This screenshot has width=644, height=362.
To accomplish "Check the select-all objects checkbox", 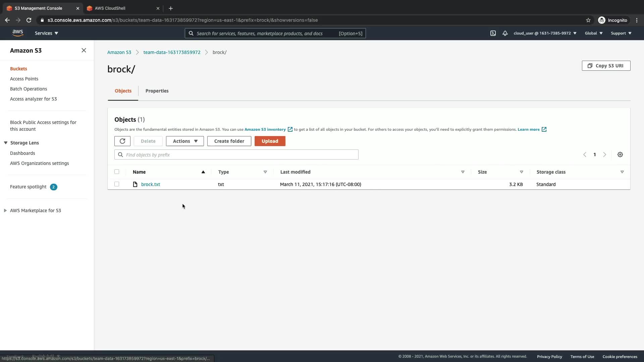I will point(117,172).
